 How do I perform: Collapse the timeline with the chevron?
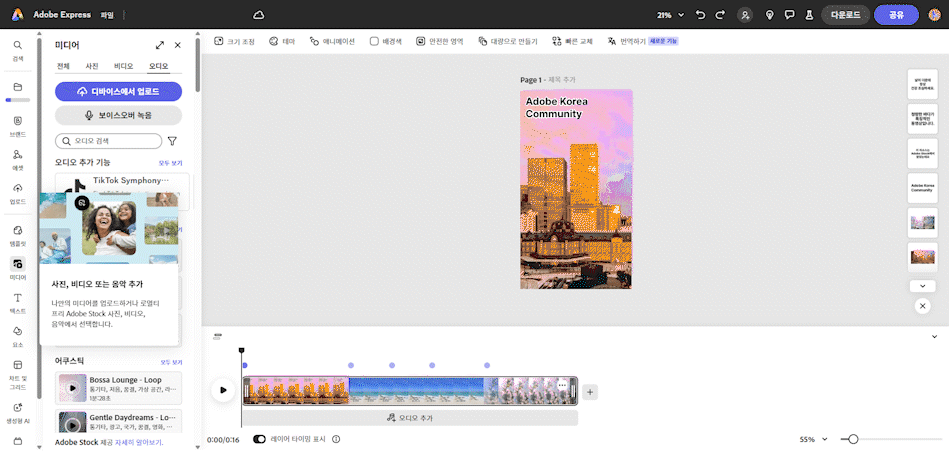coord(934,336)
